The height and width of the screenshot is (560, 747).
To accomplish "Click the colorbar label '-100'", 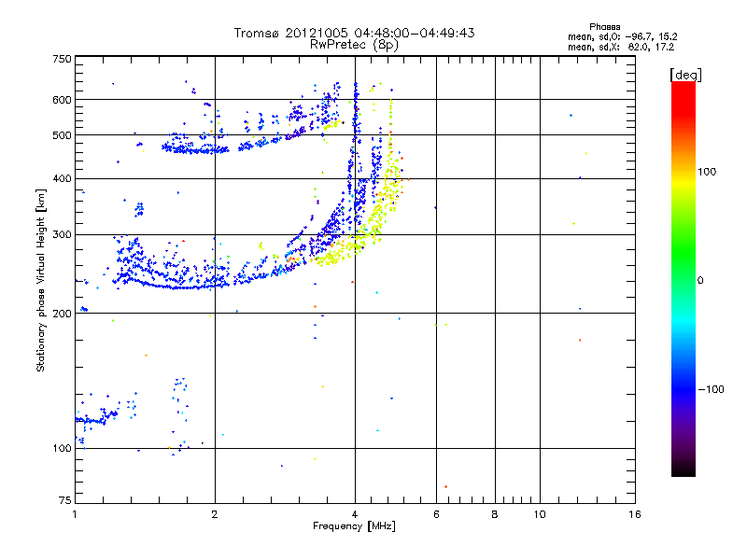I will (x=711, y=389).
